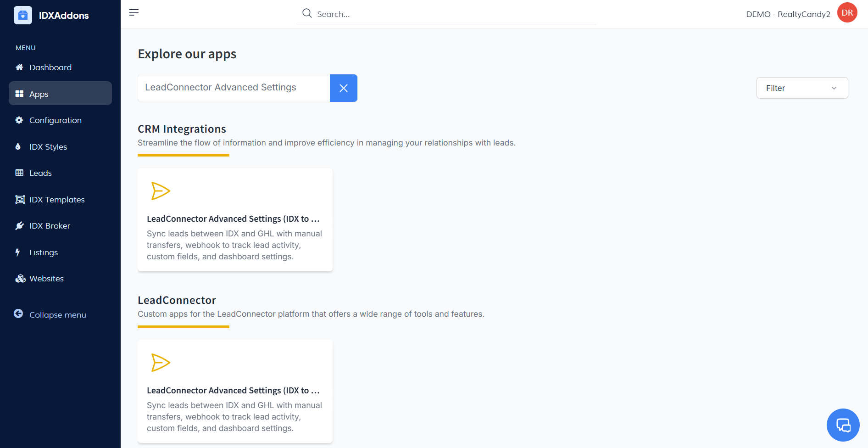Click the IDXAddons logo icon
Viewport: 868px width, 448px height.
[23, 15]
